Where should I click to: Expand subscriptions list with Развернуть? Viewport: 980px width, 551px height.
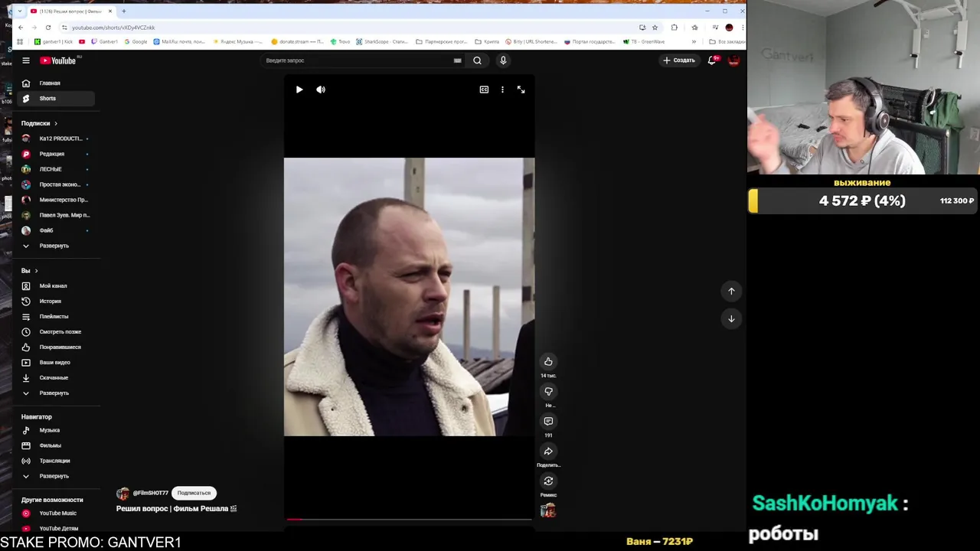(x=55, y=246)
